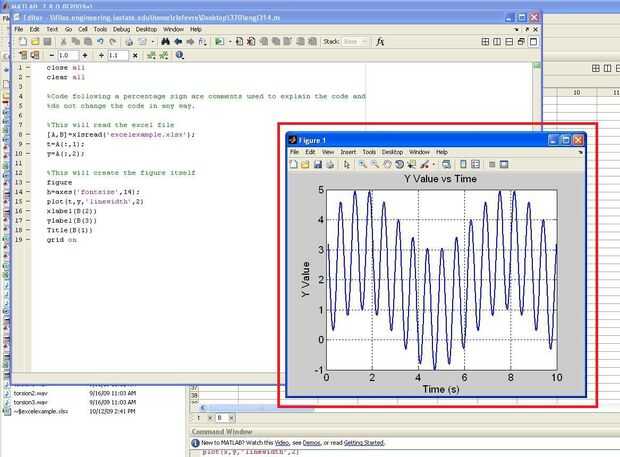
Task: Open file via Editor toolbar folder icon
Action: [x=35, y=42]
